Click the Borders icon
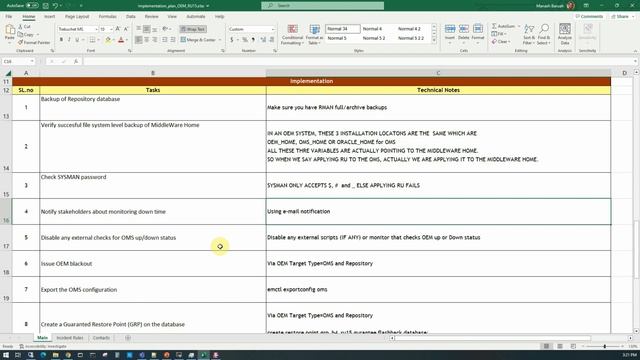The height and width of the screenshot is (360, 640). pos(92,40)
